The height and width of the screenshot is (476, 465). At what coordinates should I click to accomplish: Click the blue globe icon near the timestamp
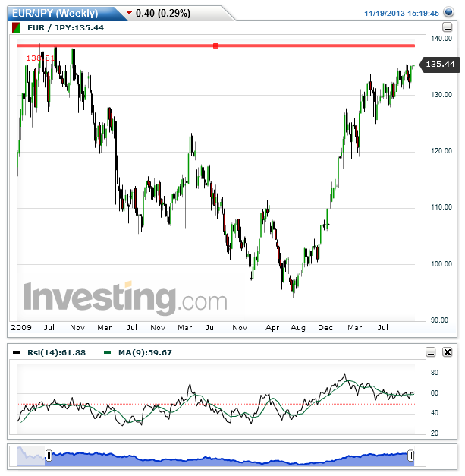click(x=448, y=12)
